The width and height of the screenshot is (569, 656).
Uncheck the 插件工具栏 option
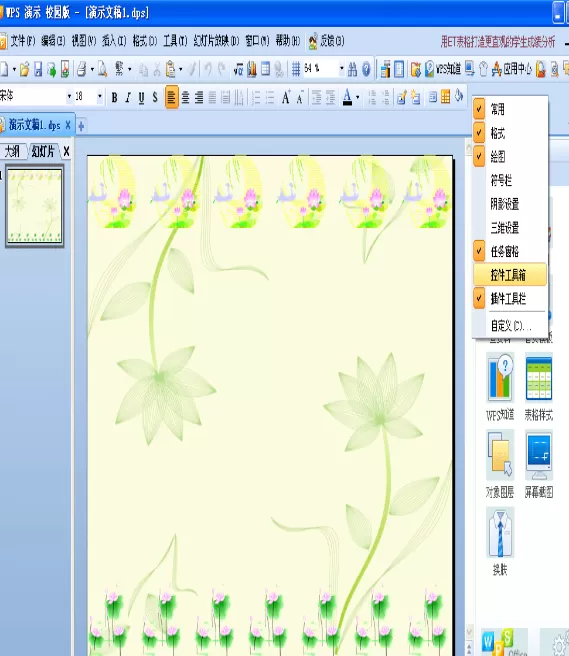[x=510, y=298]
